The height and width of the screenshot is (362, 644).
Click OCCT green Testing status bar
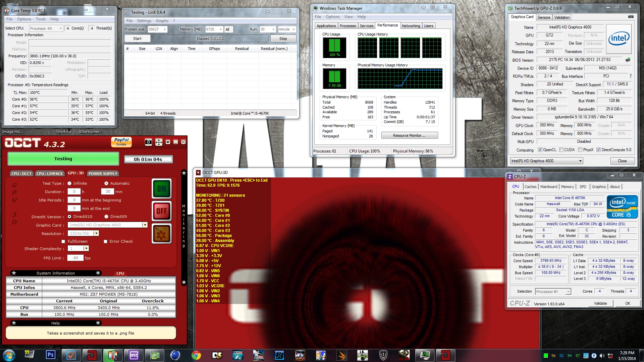coord(63,159)
